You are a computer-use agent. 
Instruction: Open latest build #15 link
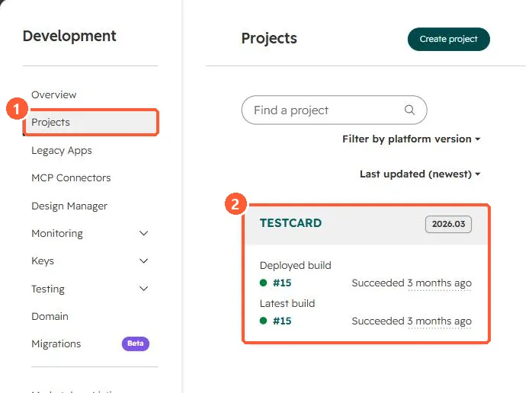282,321
